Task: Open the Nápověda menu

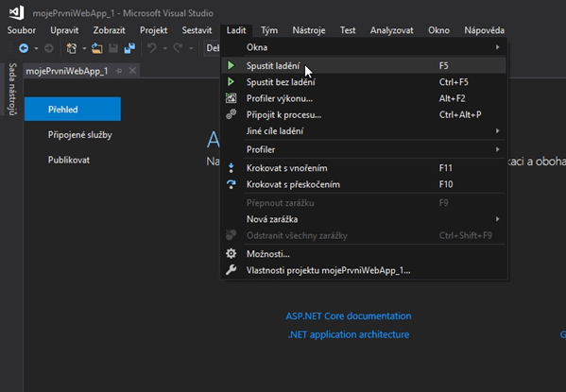Action: pos(484,30)
